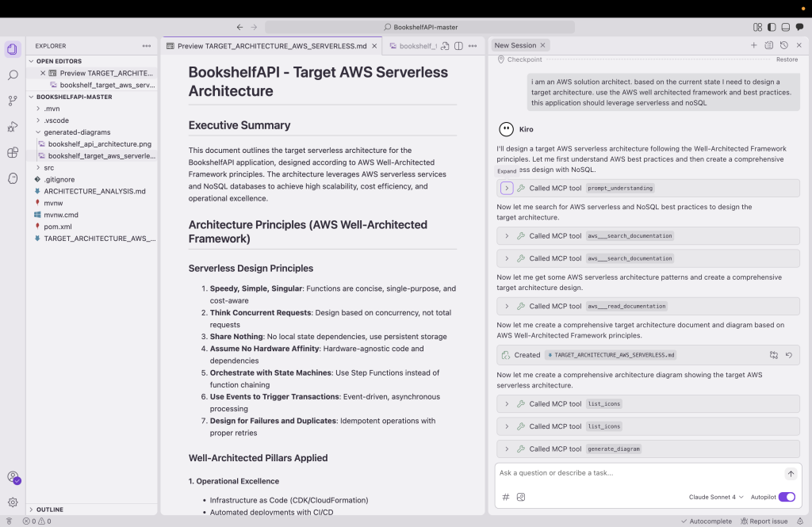Click the Split Editor icon next to the tabs
The width and height of the screenshot is (812, 527).
point(458,46)
